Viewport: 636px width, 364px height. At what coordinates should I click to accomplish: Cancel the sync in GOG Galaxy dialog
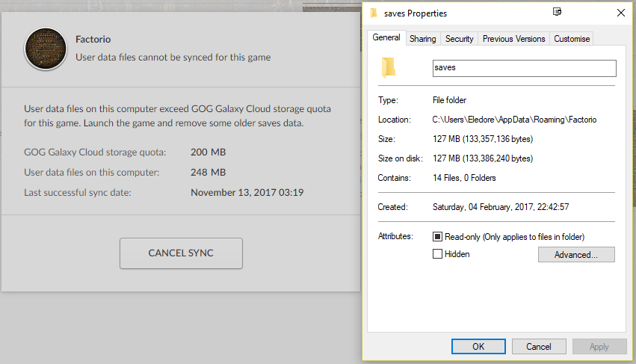point(181,253)
